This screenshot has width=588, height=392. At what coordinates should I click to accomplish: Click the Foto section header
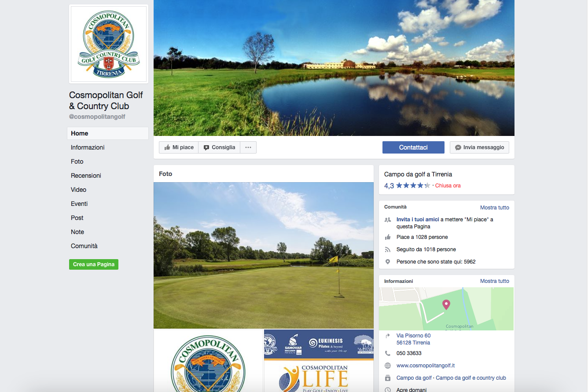[x=165, y=174]
